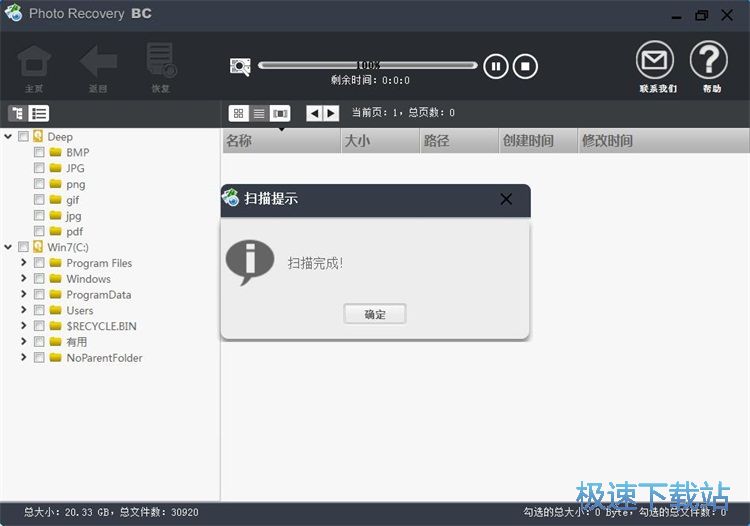This screenshot has height=526, width=750.
Task: Click the scan magnifier icon beside progress bar
Action: pyautogui.click(x=240, y=66)
